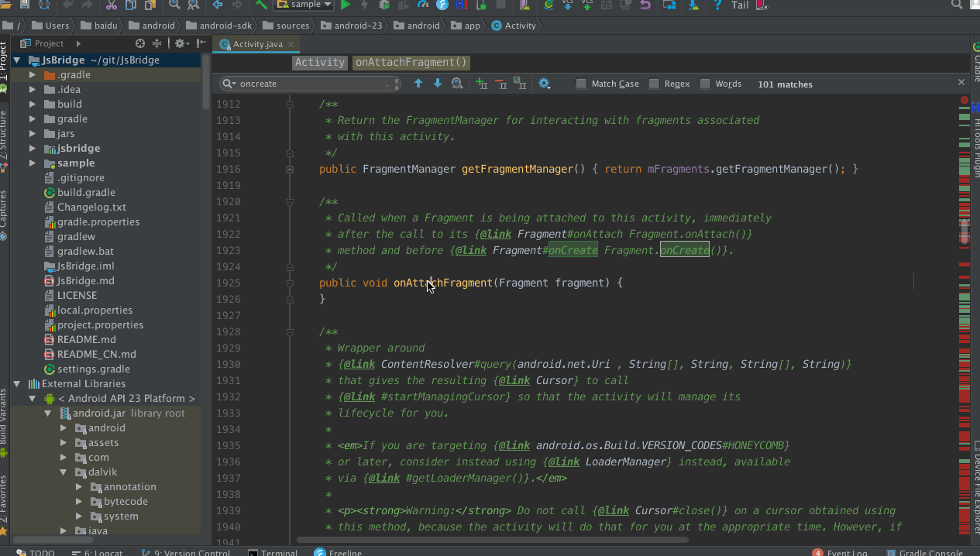This screenshot has width=980, height=556.
Task: Select the Activity.java editor tab
Action: 257,44
